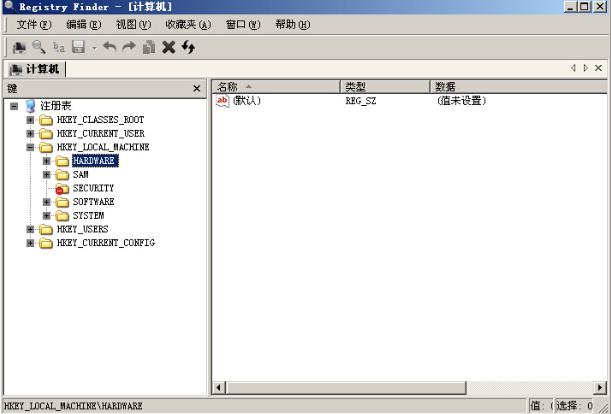611x414 pixels.
Task: Expand HKEY_CURRENT_CONFIG node
Action: click(x=30, y=243)
